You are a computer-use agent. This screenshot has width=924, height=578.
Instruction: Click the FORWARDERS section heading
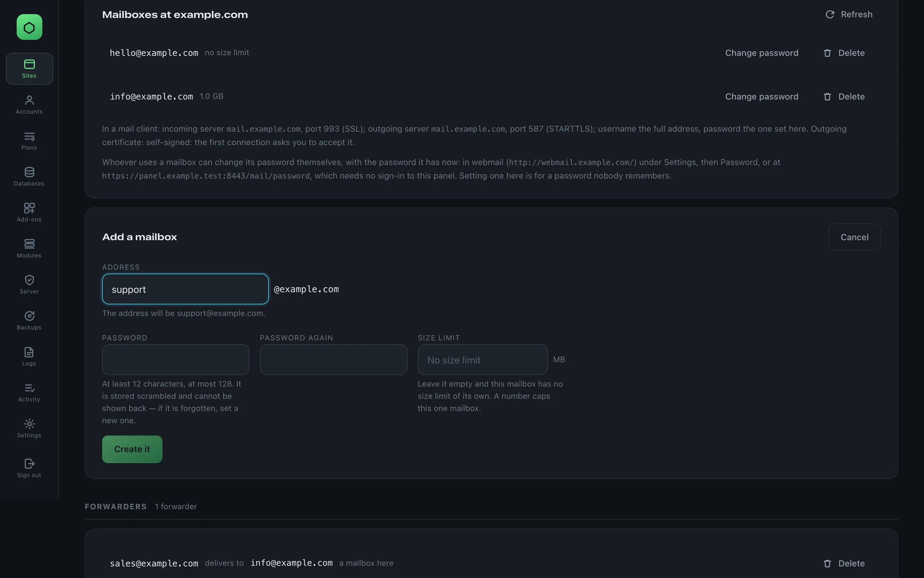coord(116,506)
